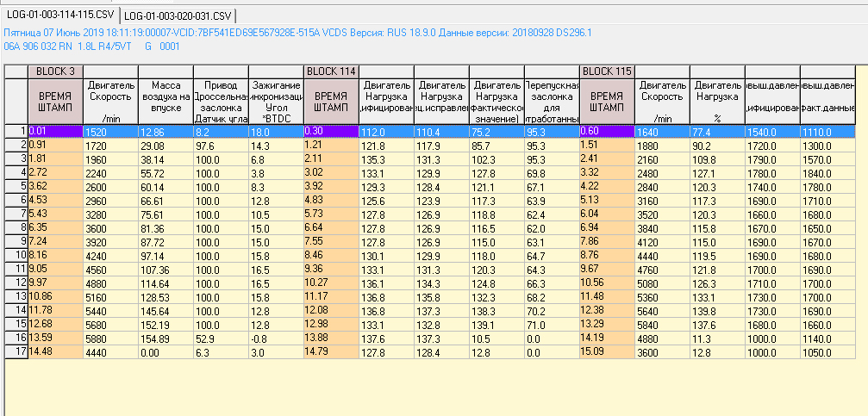Click the BLOCK 114 group header
Image resolution: width=868 pixels, height=416 pixels.
331,71
